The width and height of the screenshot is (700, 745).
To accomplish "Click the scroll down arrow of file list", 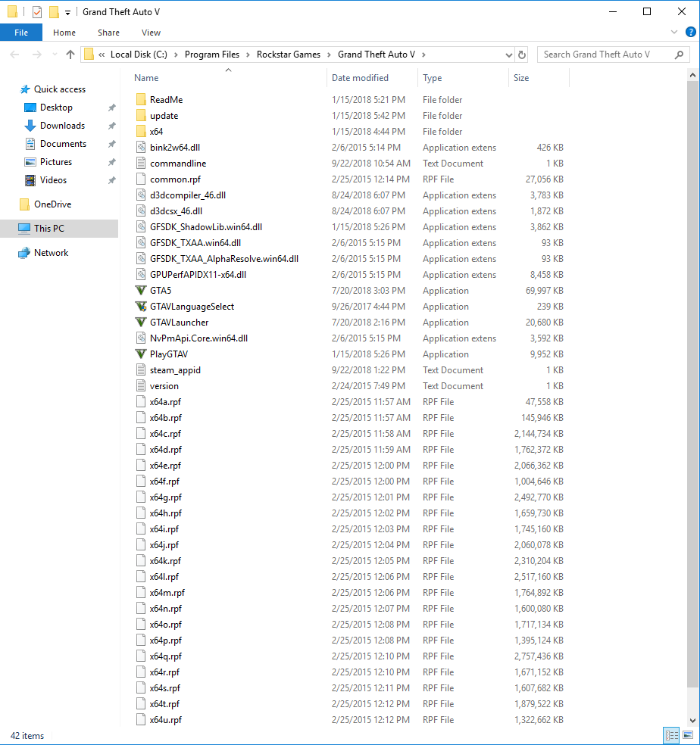I will coord(692,721).
